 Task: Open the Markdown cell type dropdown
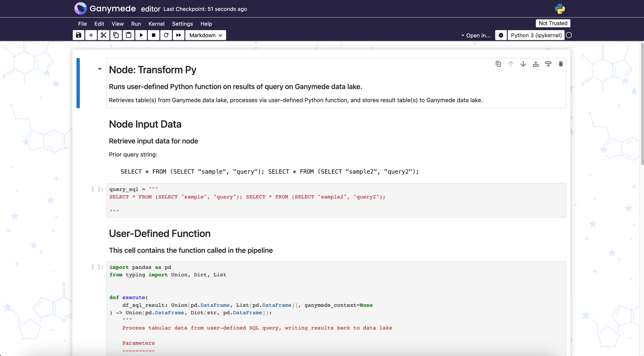pyautogui.click(x=205, y=35)
